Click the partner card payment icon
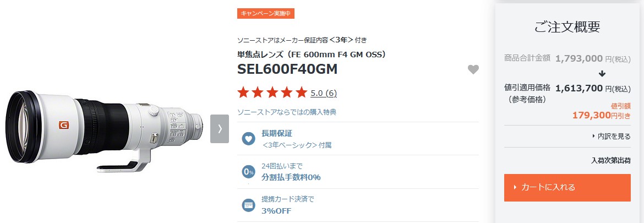 [x=248, y=205]
